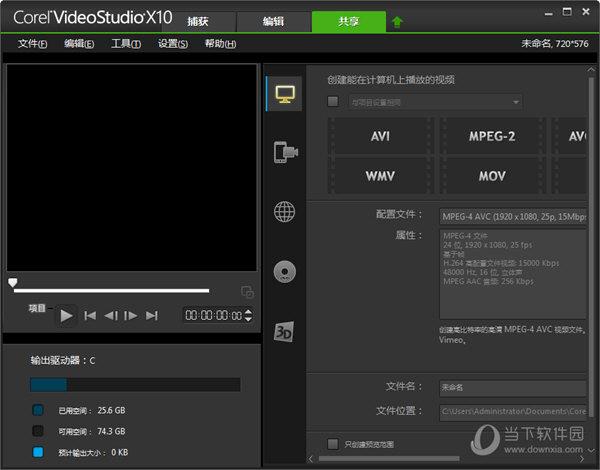Open the 编辑(E) menu

[x=79, y=44]
